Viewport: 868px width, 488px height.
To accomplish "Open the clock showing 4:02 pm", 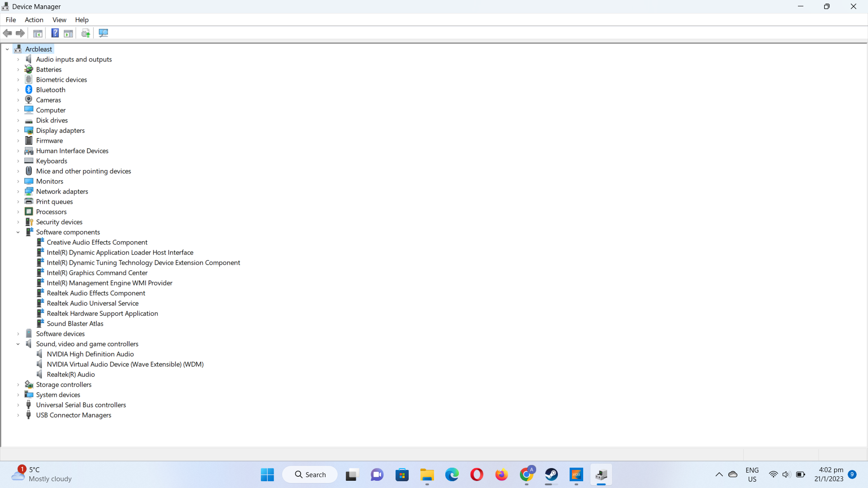I will click(x=829, y=474).
